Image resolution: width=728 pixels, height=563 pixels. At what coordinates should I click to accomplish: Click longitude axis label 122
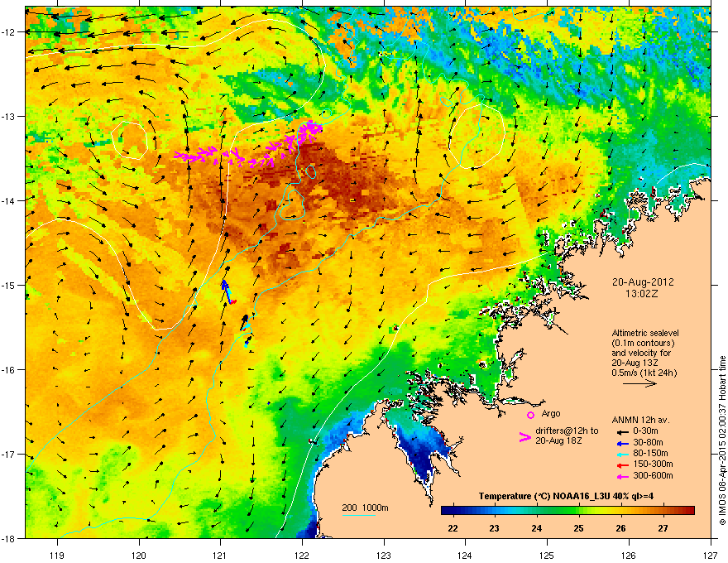pyautogui.click(x=302, y=555)
